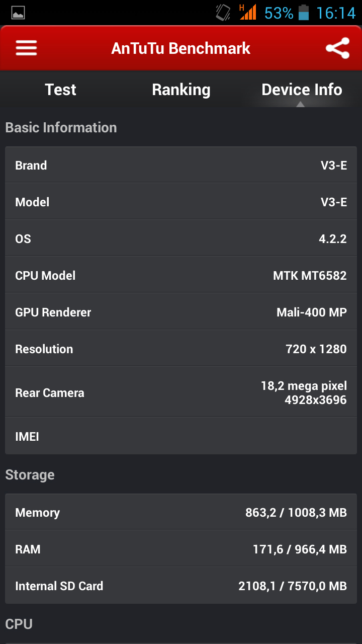
Task: Tap the AnTuTu Benchmark title
Action: pyautogui.click(x=181, y=48)
